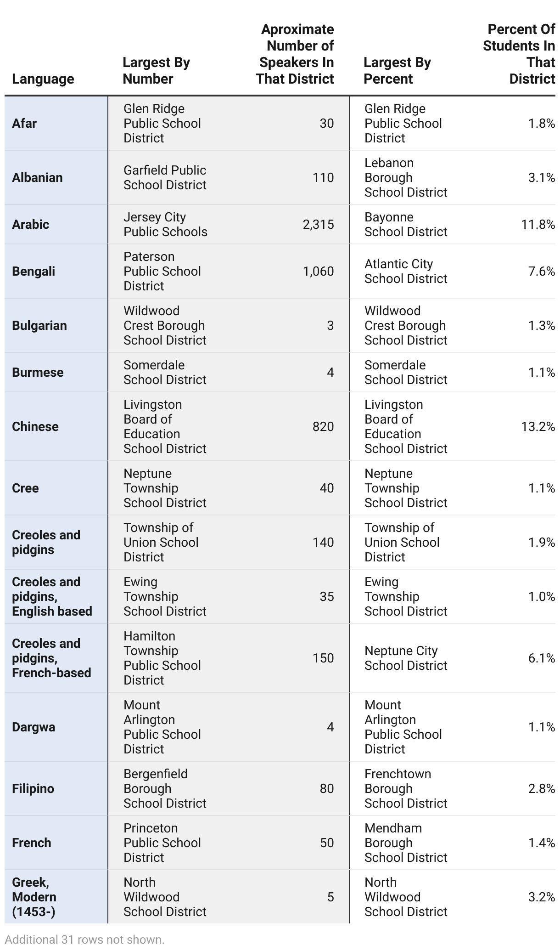Click Frenchtown Borough School District cell
The width and height of the screenshot is (560, 951).
coord(405,788)
